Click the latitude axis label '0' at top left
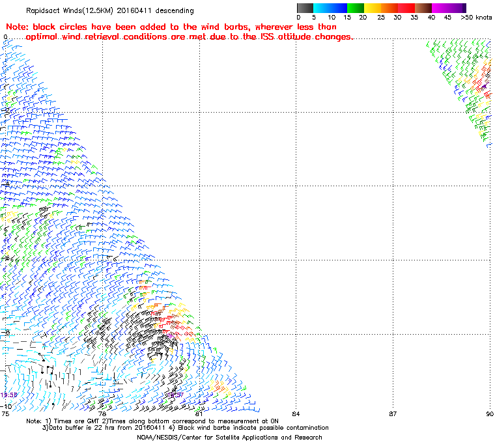This screenshot has height=448, width=495. 5,37
